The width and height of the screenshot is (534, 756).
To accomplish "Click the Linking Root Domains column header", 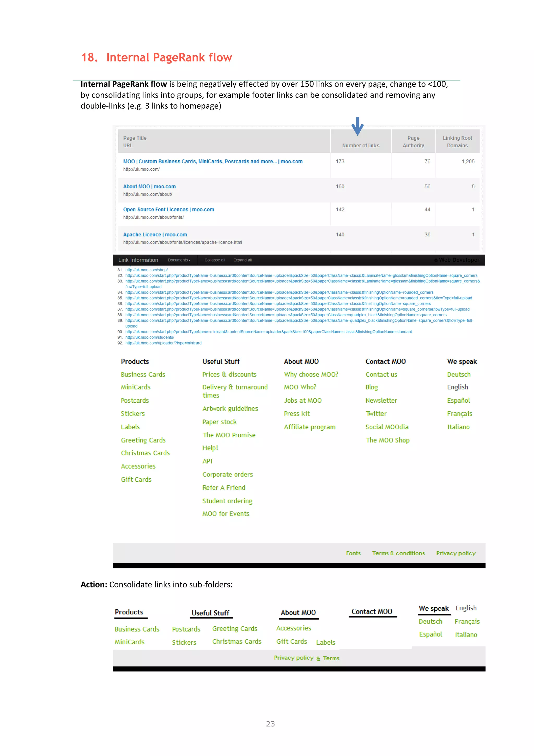I will [457, 142].
